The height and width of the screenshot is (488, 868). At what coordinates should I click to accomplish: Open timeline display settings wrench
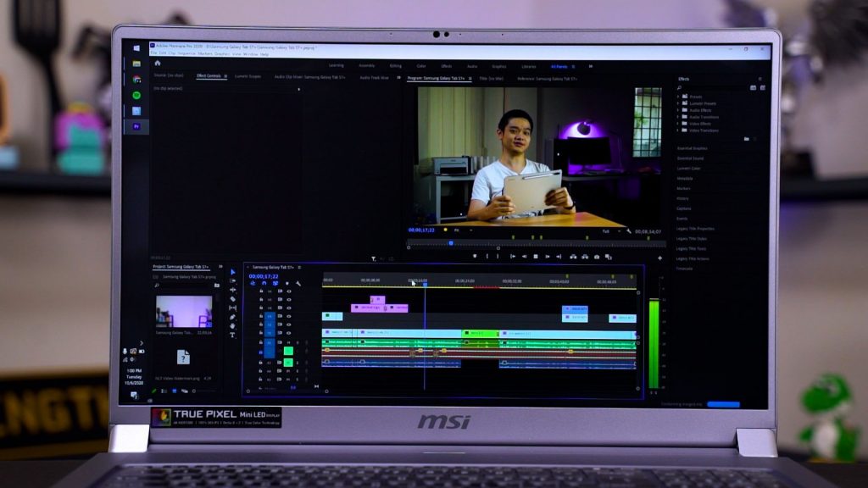tap(298, 283)
